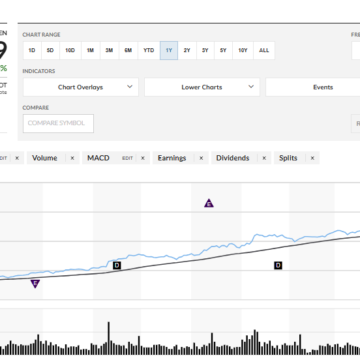
Task: Select the YTD chart range
Action: (x=149, y=50)
